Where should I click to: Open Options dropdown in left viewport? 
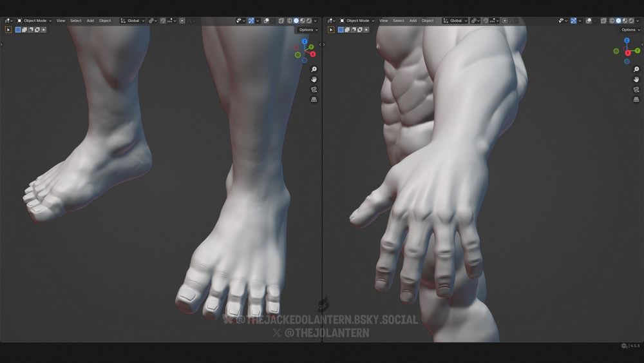tap(308, 30)
